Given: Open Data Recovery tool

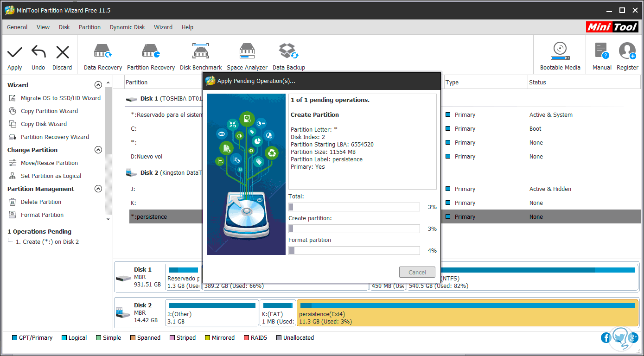Looking at the screenshot, I should point(102,51).
